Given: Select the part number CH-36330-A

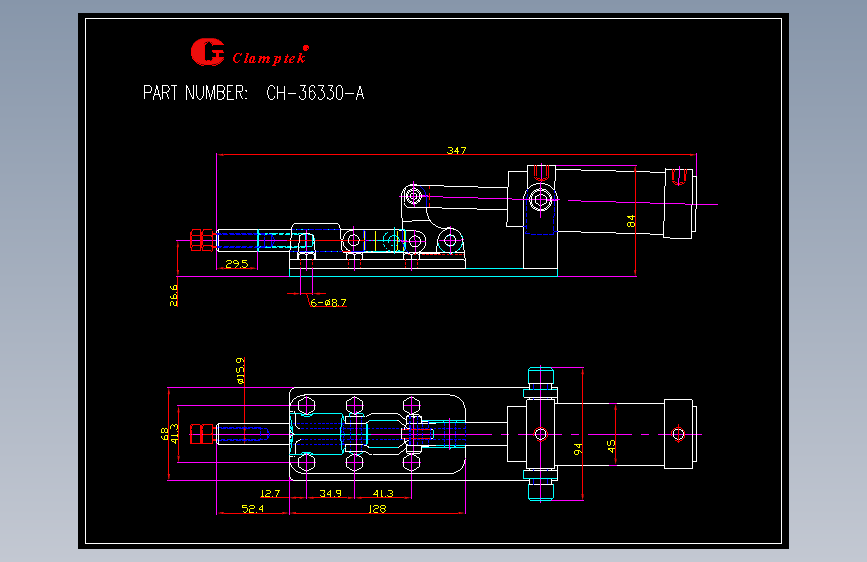Looking at the screenshot, I should [x=315, y=93].
